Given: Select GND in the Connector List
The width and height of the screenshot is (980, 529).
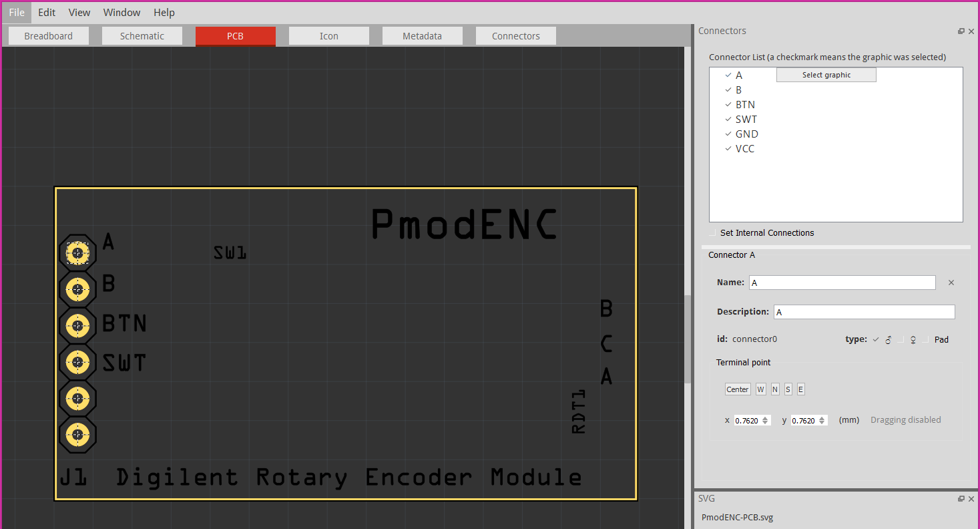Looking at the screenshot, I should (747, 134).
